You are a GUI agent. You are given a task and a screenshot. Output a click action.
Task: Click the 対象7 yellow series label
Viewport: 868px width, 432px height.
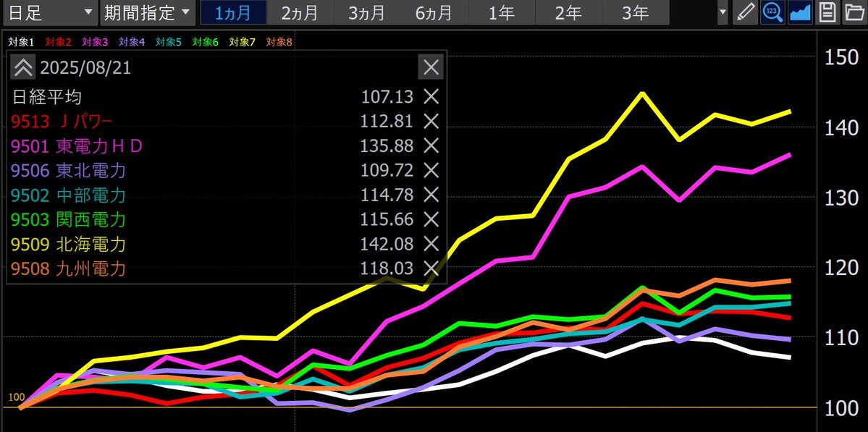tap(243, 42)
